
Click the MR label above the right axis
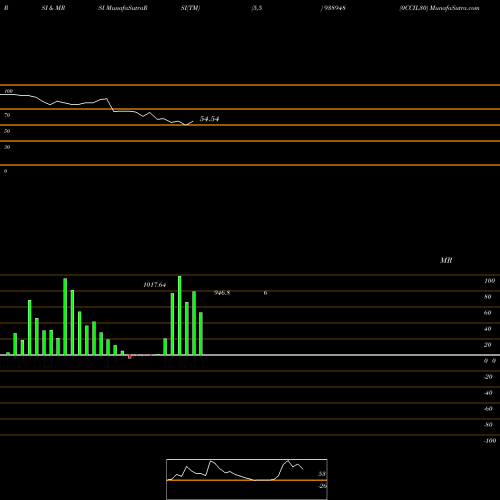pos(446,260)
